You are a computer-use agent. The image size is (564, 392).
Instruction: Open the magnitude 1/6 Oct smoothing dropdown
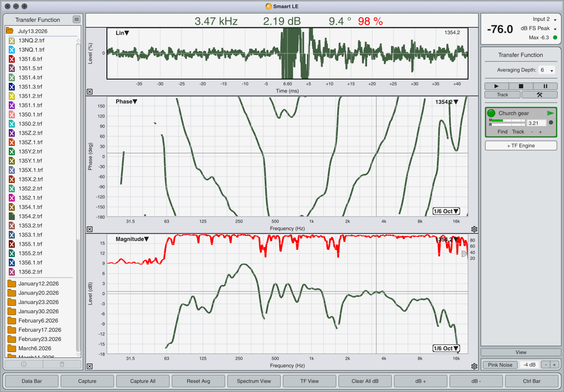(x=446, y=348)
